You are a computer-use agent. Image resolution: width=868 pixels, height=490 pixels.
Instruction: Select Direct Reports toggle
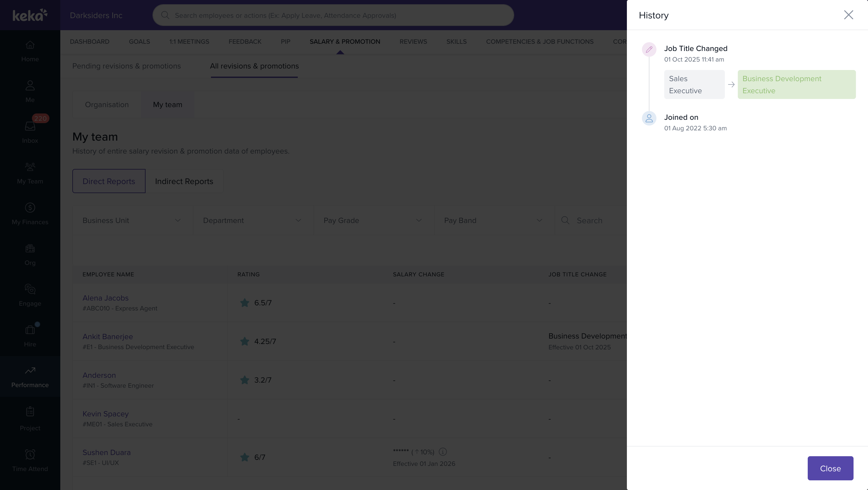point(109,181)
